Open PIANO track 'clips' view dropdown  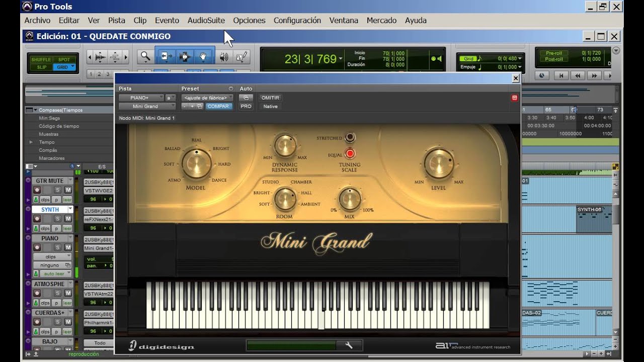pos(53,256)
